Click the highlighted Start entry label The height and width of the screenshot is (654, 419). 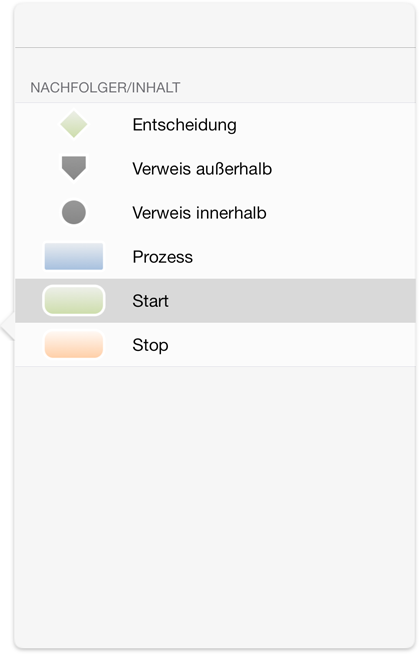tap(151, 301)
